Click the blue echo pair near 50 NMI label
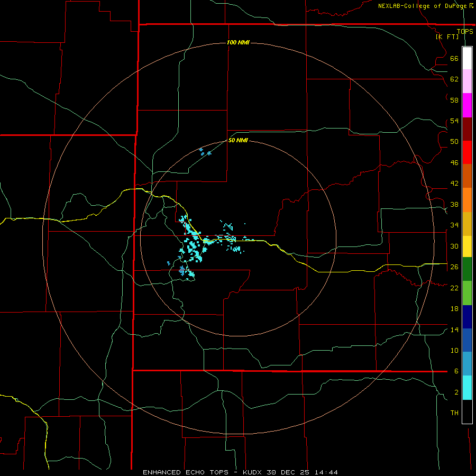This screenshot has width=476, height=476. tap(205, 152)
